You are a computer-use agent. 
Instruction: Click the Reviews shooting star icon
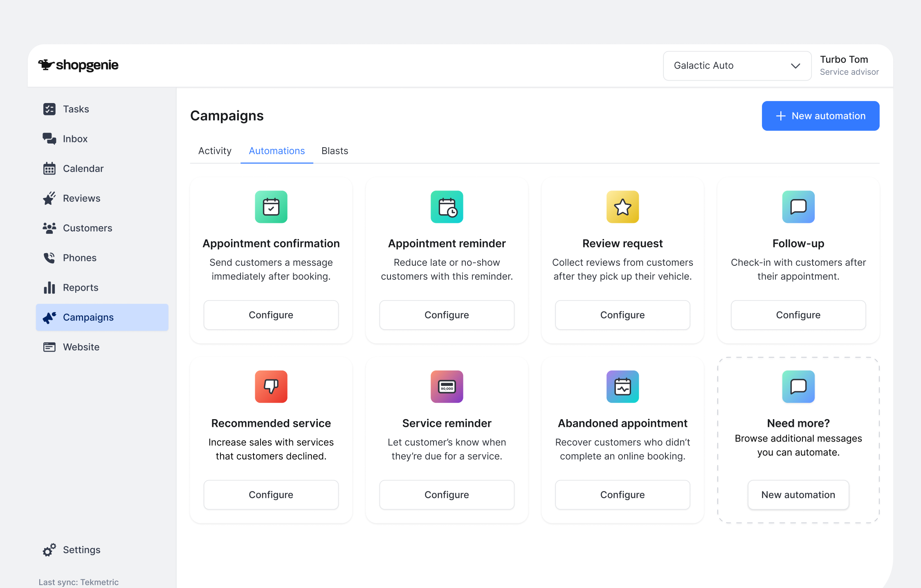click(x=49, y=198)
